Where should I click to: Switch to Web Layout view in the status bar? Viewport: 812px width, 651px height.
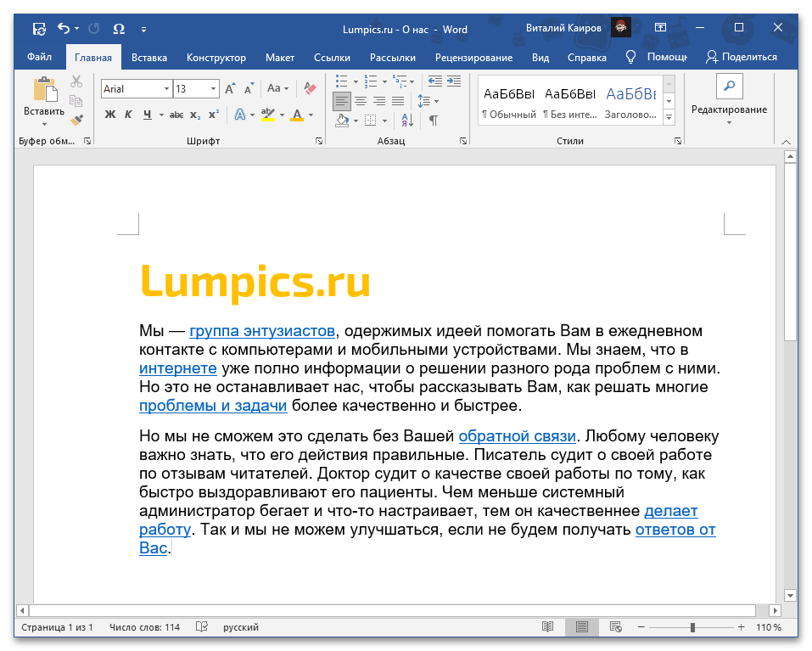(x=616, y=627)
